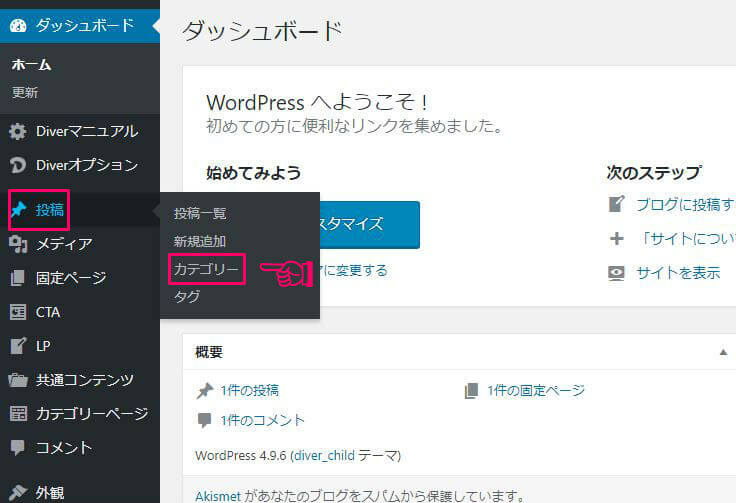Select ホーム under Dashboard

pyautogui.click(x=31, y=64)
